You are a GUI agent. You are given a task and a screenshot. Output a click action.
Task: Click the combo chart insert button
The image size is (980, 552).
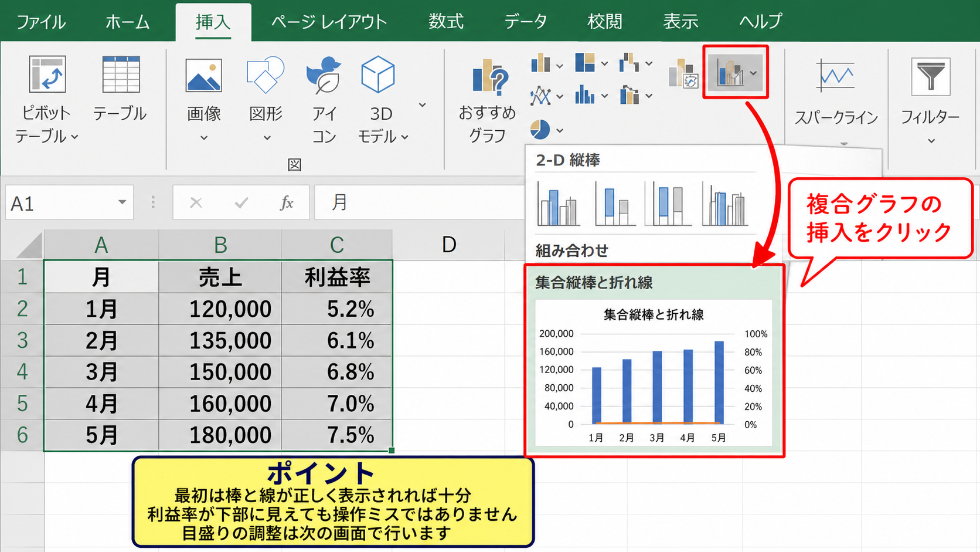736,72
